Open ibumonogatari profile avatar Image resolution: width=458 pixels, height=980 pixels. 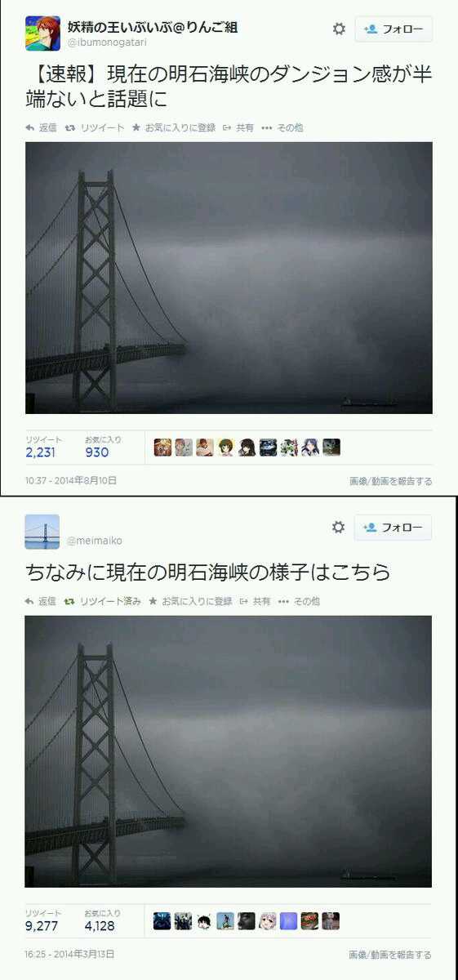42,33
